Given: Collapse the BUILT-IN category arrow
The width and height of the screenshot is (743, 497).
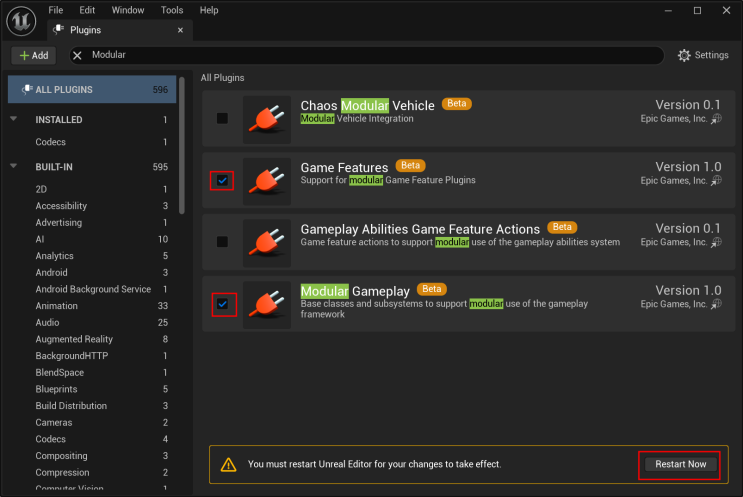Looking at the screenshot, I should click(x=14, y=166).
